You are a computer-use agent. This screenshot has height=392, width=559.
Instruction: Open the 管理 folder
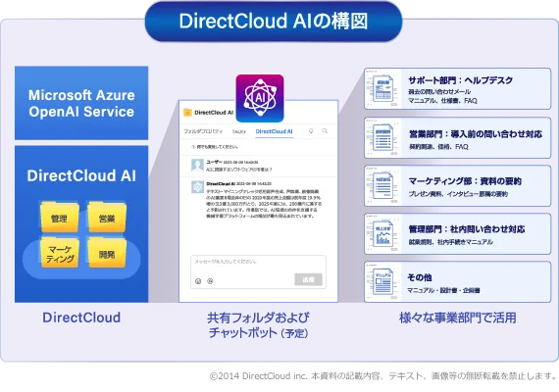tap(59, 217)
